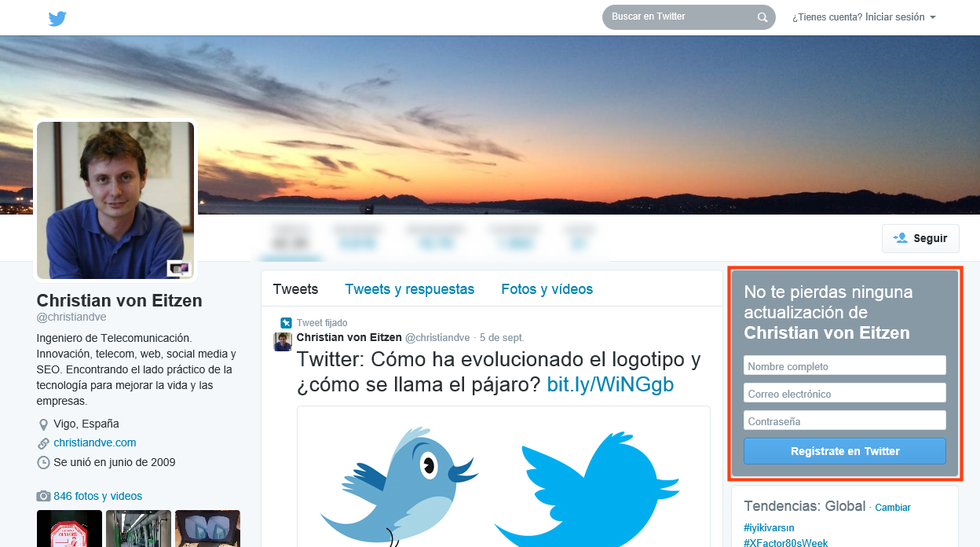Click the clock icon beside Se unió
980x547 pixels.
click(x=43, y=463)
